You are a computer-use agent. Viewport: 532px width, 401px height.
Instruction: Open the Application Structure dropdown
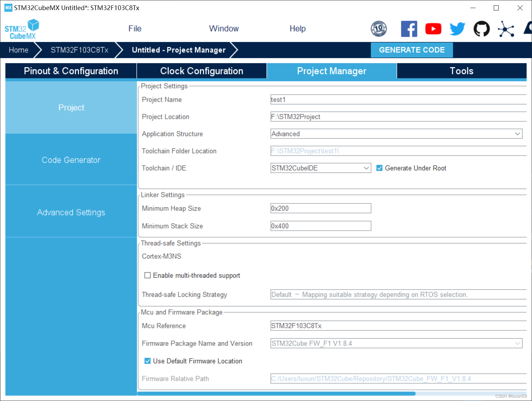click(x=396, y=134)
